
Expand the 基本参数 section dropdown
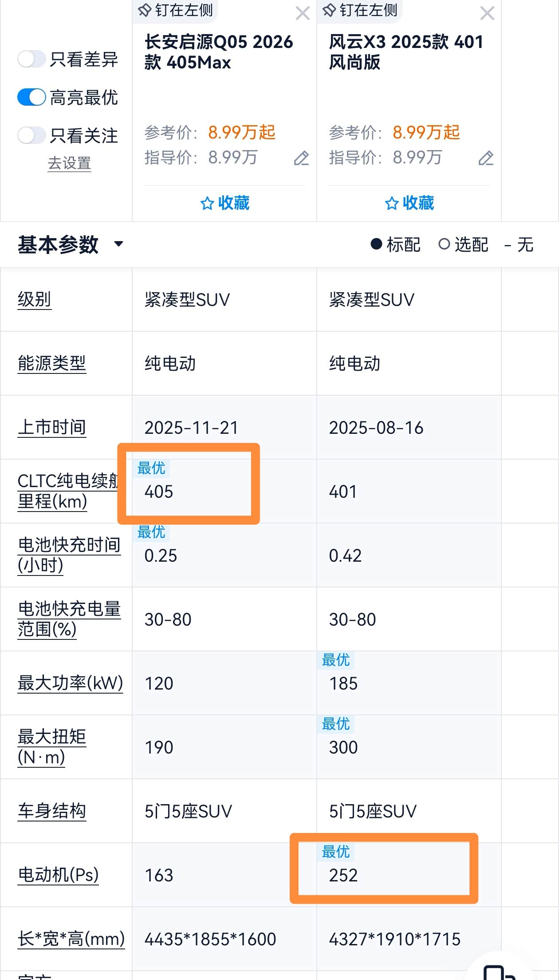118,244
